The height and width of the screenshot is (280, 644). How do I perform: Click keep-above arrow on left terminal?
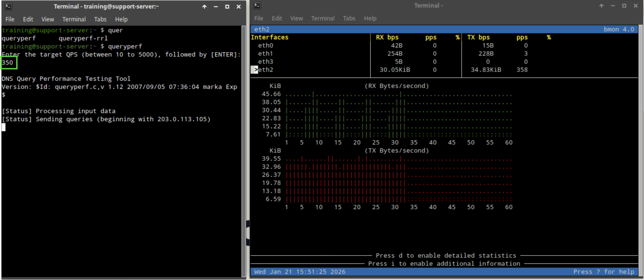click(204, 7)
